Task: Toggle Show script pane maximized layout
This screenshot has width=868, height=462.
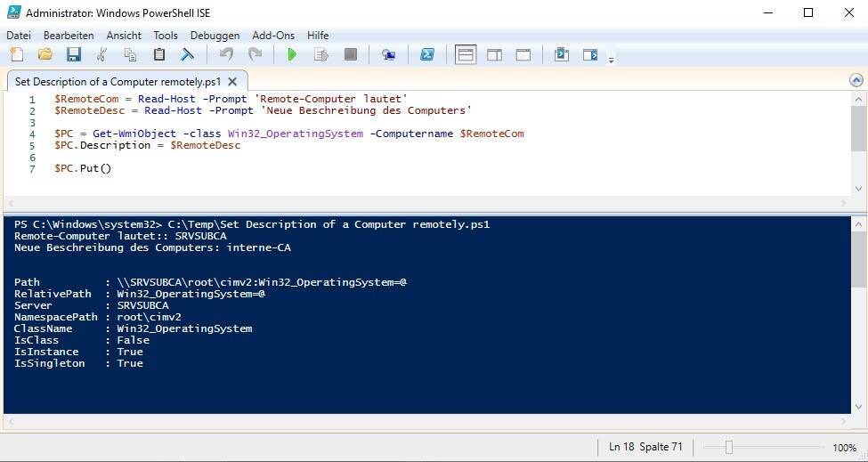Action: (x=523, y=55)
